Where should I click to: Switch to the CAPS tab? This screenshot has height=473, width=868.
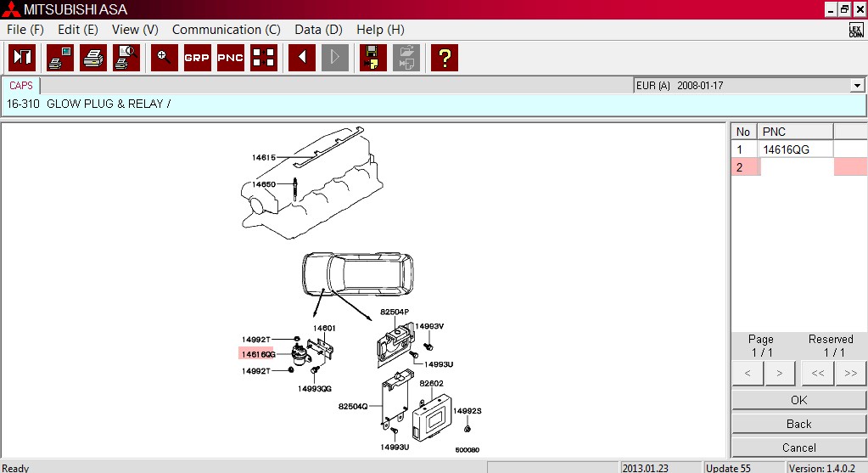21,86
